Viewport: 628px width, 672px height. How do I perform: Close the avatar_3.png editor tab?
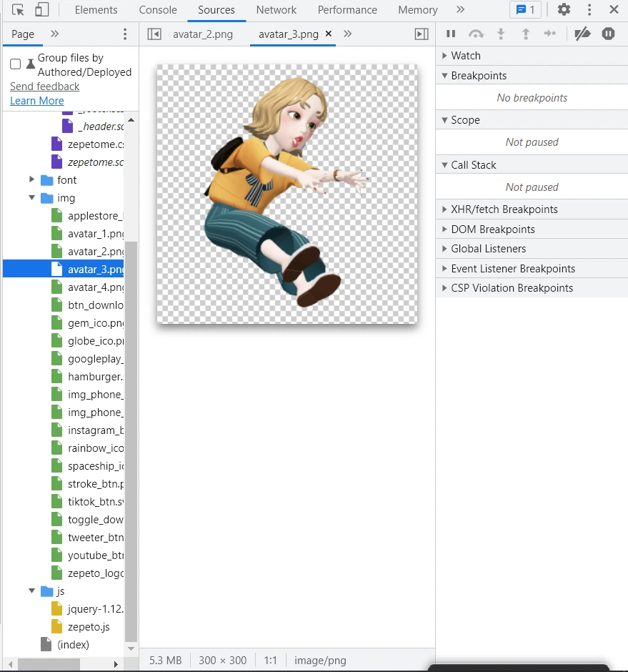[329, 34]
